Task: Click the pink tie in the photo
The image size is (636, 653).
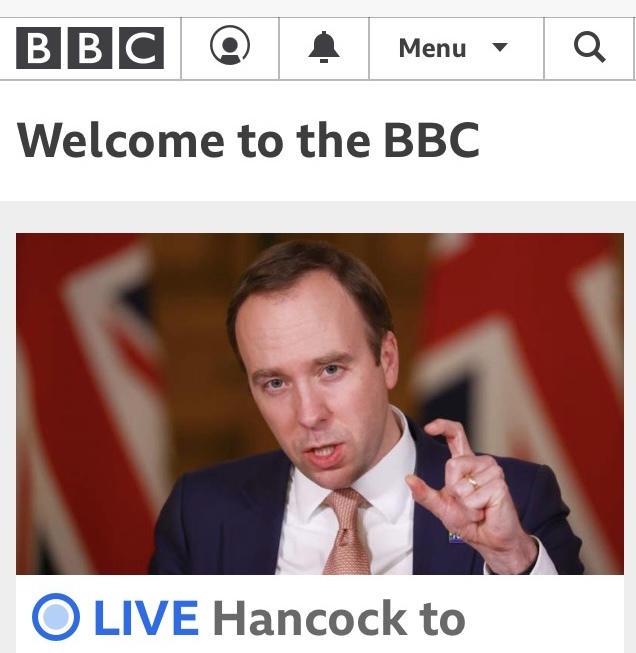Action: tap(347, 532)
